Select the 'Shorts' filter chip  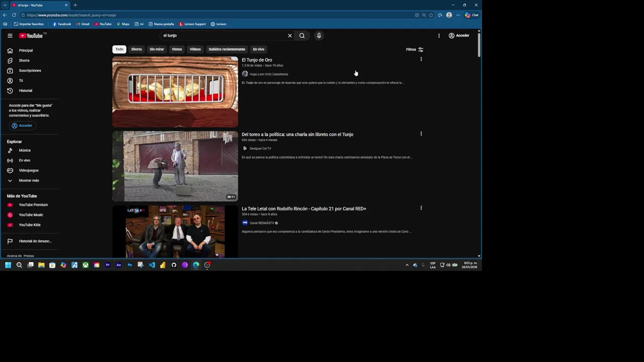136,49
